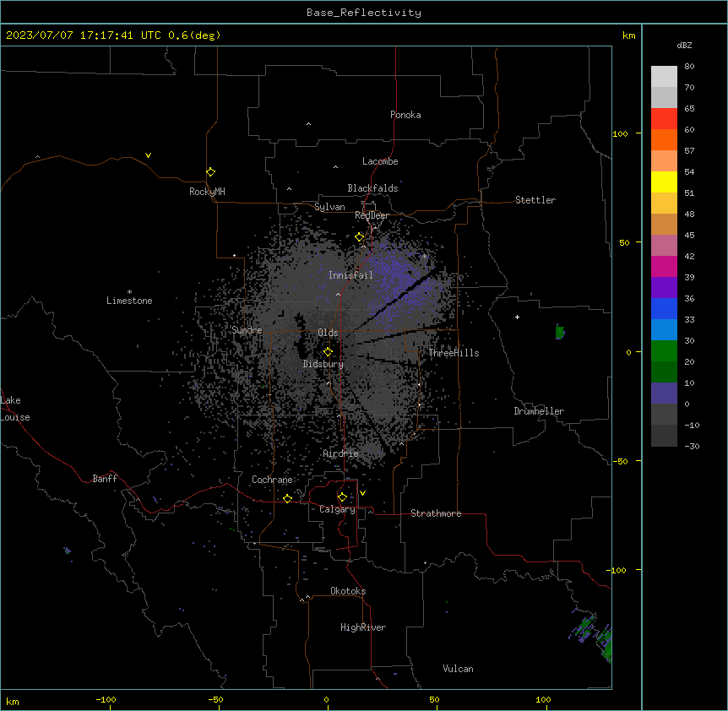Click the Okotoks label
This screenshot has width=728, height=711.
(x=348, y=591)
